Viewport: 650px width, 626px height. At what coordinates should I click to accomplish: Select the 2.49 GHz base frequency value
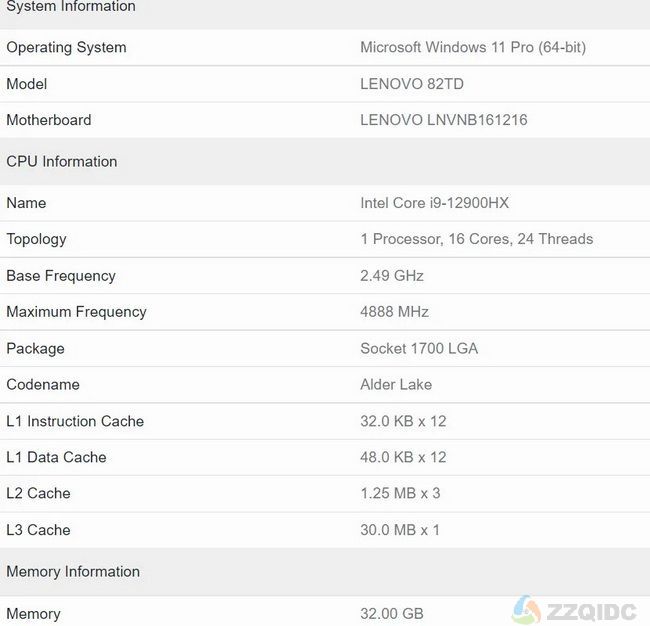392,276
